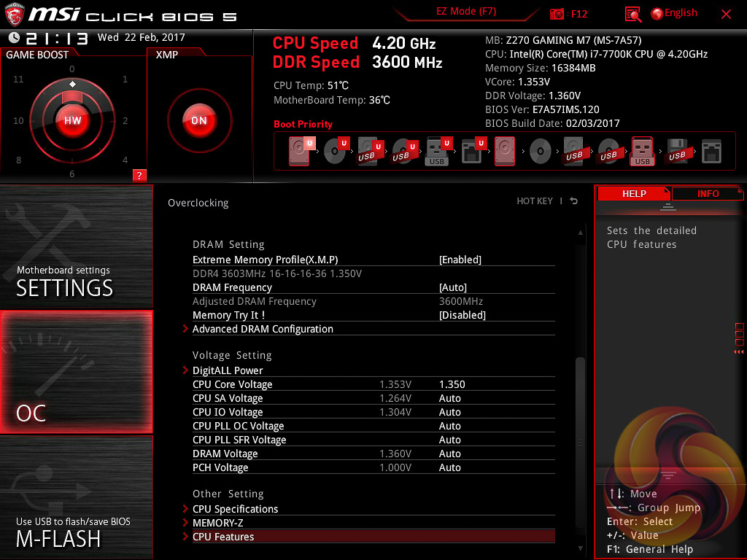
Task: Open the DRAM Frequency Auto option
Action: pos(452,287)
